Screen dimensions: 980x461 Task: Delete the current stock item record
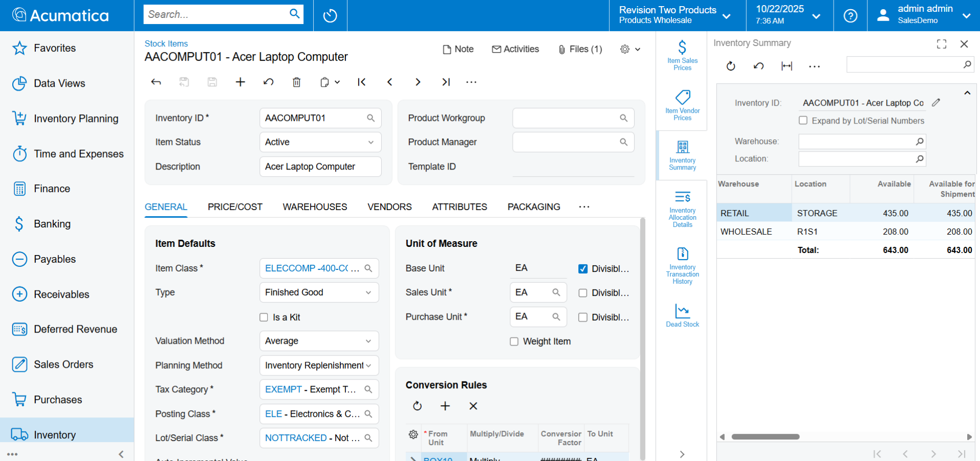coord(296,81)
